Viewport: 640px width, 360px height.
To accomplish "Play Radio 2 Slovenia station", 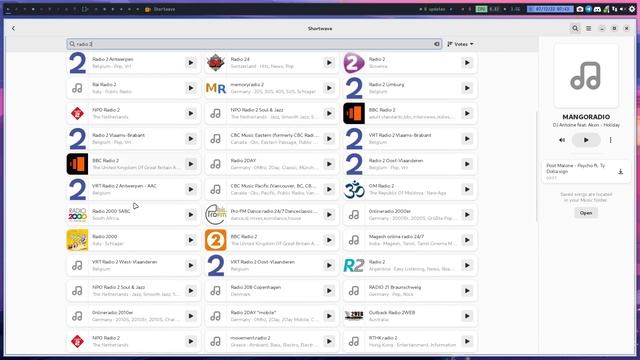I will (x=467, y=63).
